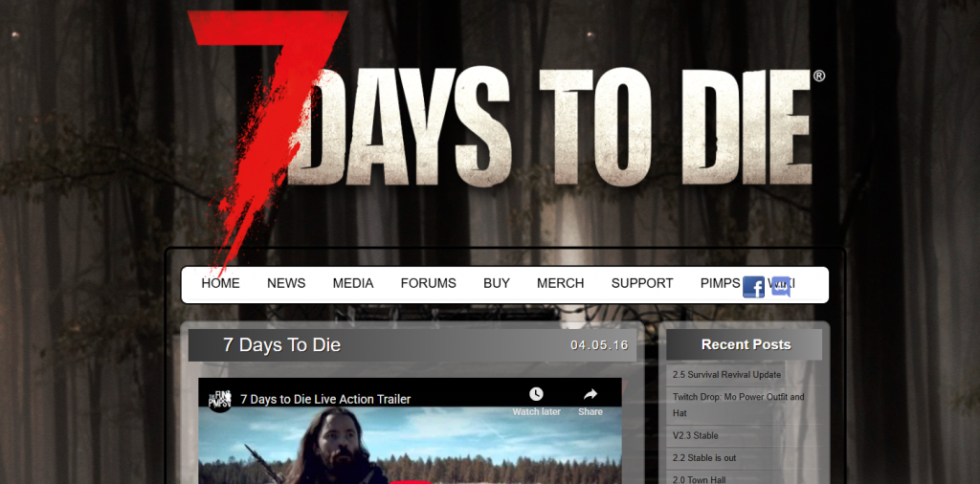Open the '2.2 Stable is out' post

[704, 458]
